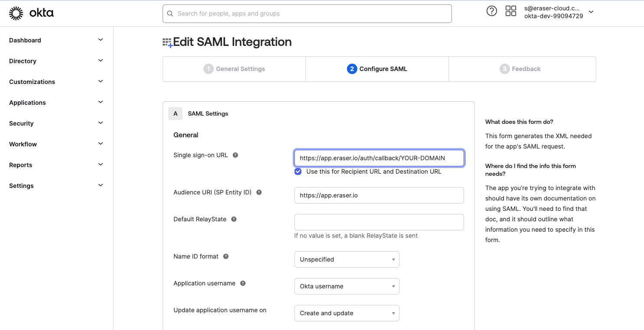
Task: Click the 'What does this form do?' heading
Action: [519, 122]
